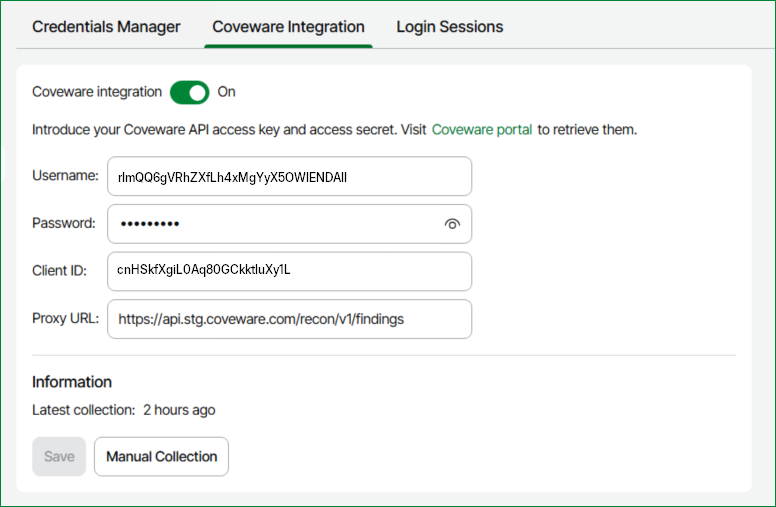Click the Information section heading
776x507 pixels.
pyautogui.click(x=72, y=382)
